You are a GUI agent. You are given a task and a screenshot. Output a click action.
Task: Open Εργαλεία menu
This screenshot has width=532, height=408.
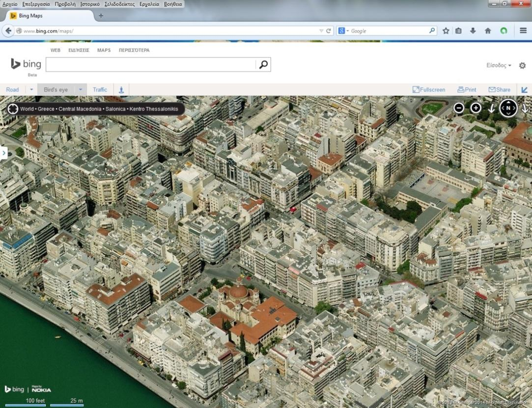[149, 4]
